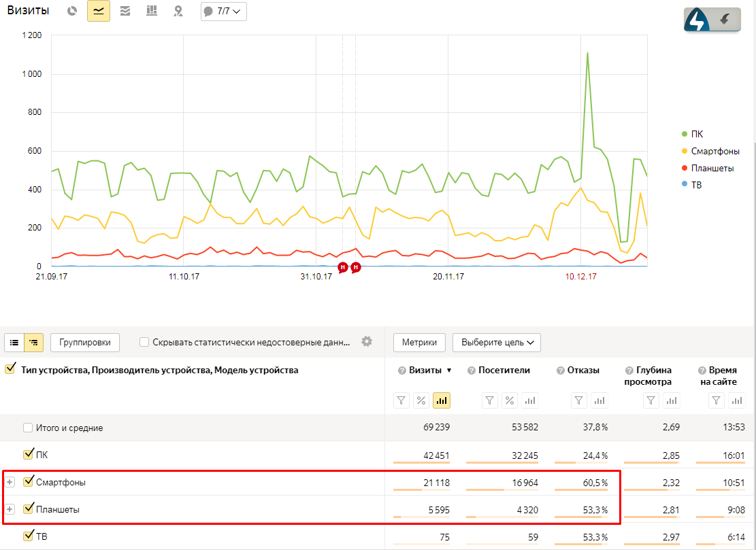Image resolution: width=756 pixels, height=550 pixels.
Task: Uncheck the ТВ row checkbox
Action: tap(29, 536)
